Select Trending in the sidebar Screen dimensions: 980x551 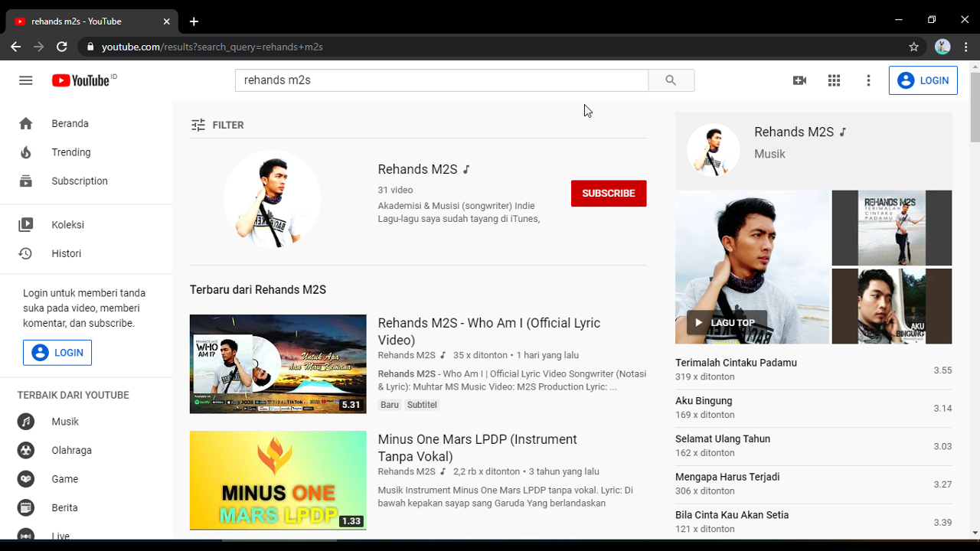pyautogui.click(x=87, y=152)
